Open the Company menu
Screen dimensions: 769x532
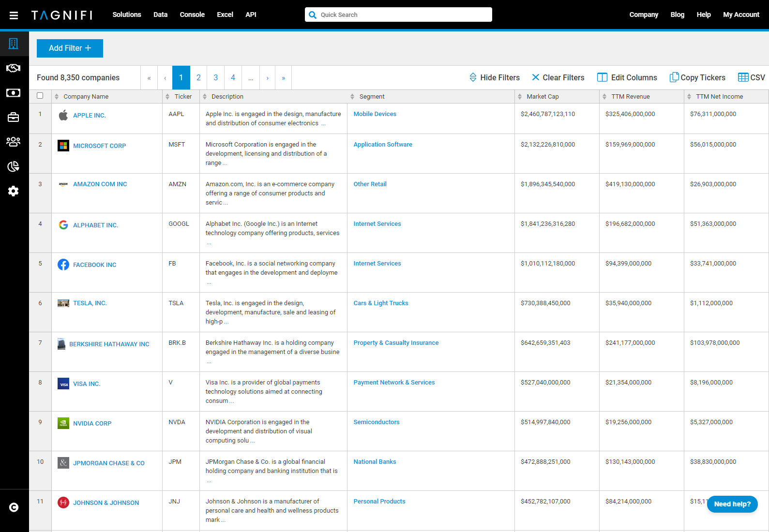[x=644, y=15]
